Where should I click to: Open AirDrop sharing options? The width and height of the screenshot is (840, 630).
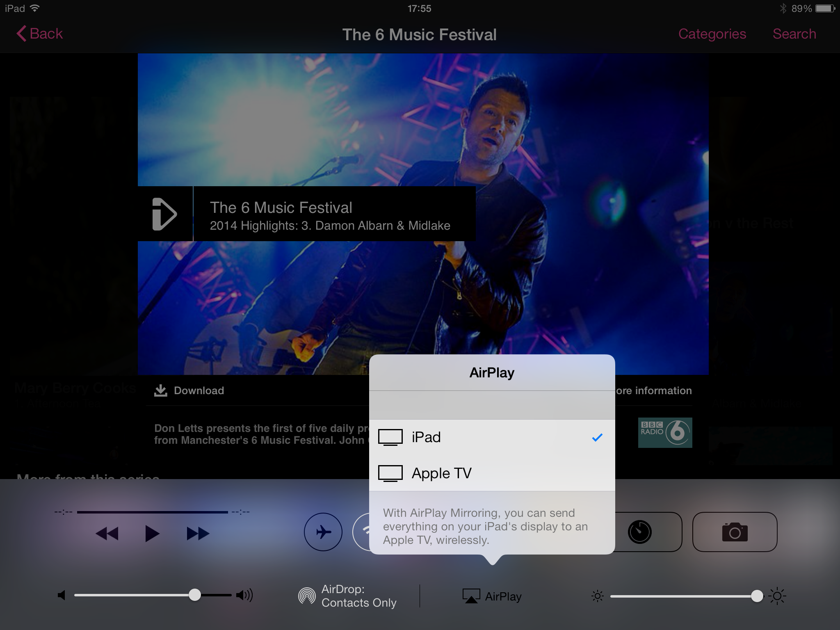(348, 596)
